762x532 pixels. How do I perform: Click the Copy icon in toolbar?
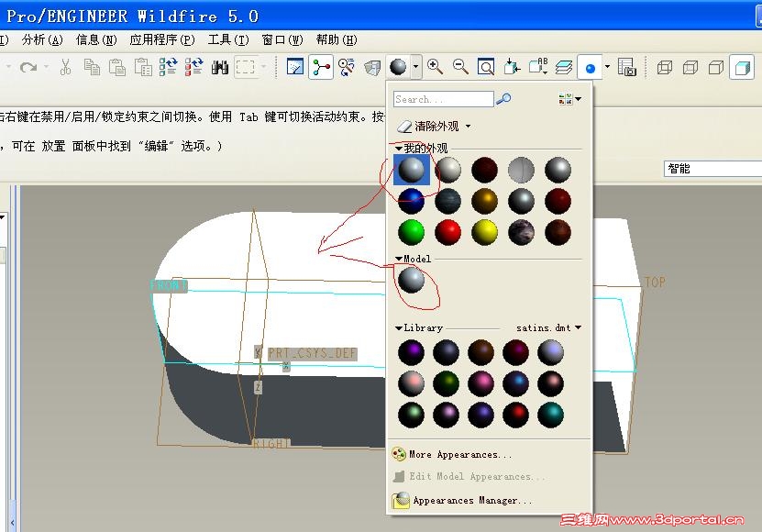pyautogui.click(x=92, y=67)
